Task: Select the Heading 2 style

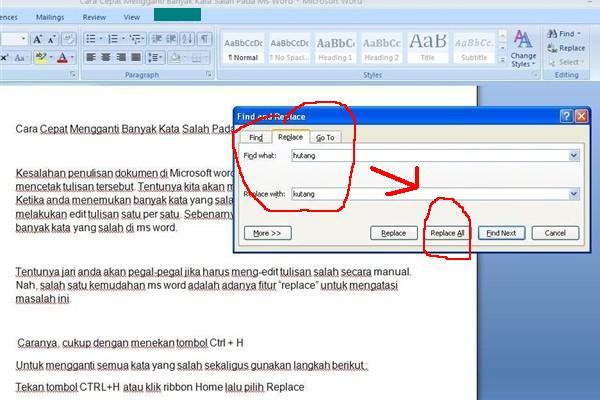Action: coord(382,48)
